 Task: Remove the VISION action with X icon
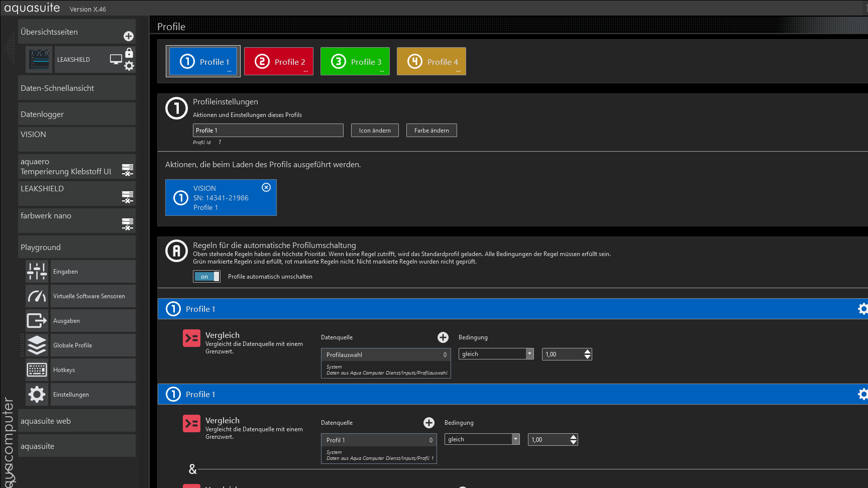coord(266,187)
